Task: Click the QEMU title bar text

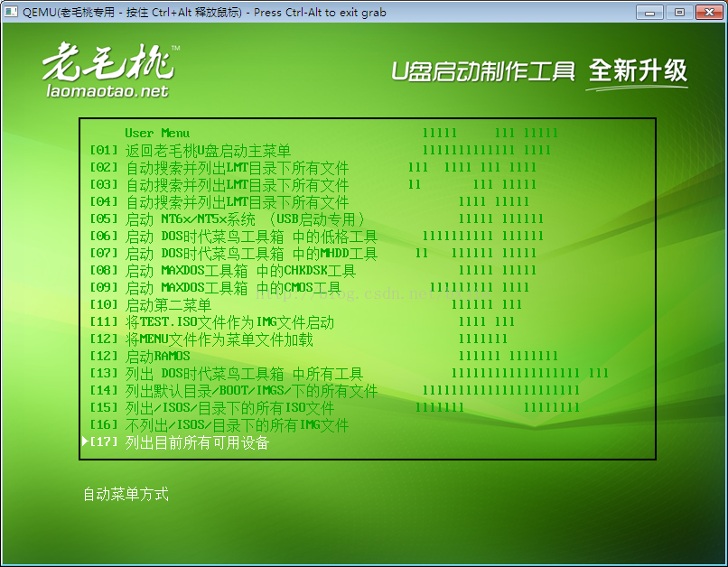Action: click(204, 12)
